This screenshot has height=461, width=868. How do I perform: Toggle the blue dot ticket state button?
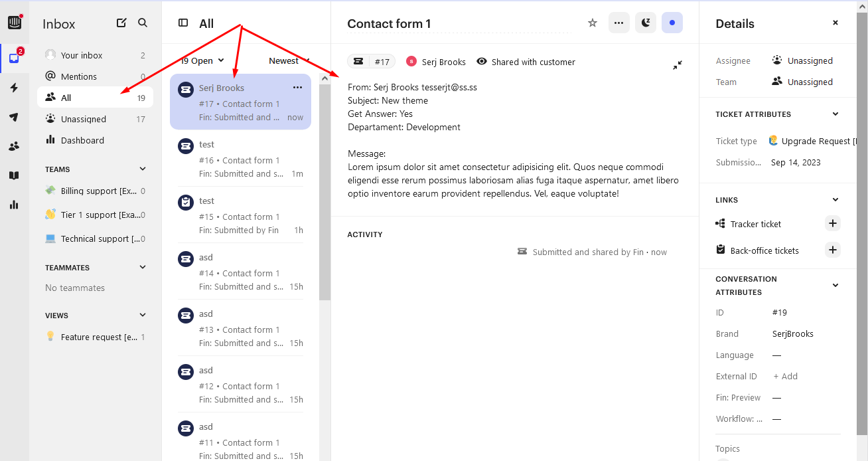coord(672,23)
